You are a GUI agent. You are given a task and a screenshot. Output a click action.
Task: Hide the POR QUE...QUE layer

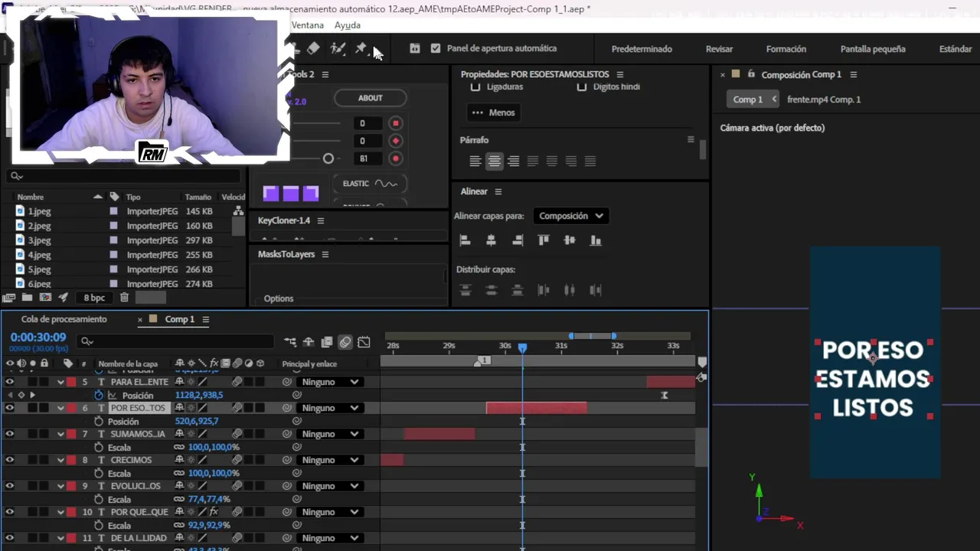(10, 512)
